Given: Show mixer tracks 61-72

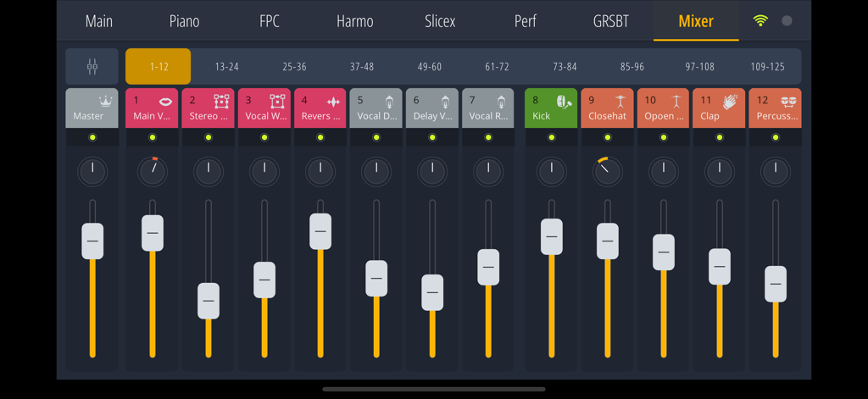Looking at the screenshot, I should pyautogui.click(x=497, y=66).
